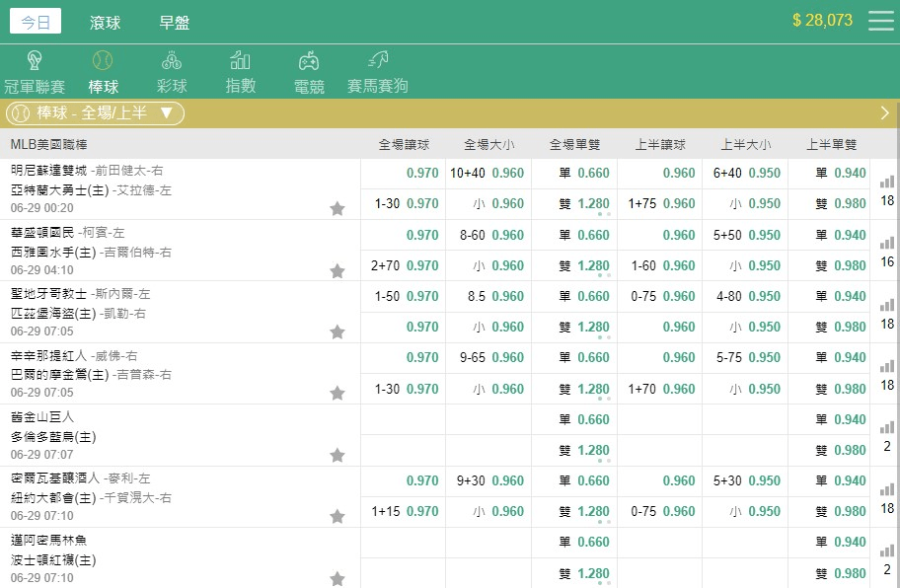This screenshot has width=900, height=588.
Task: Favorite the 華盛頓國民 match star
Action: tap(337, 270)
